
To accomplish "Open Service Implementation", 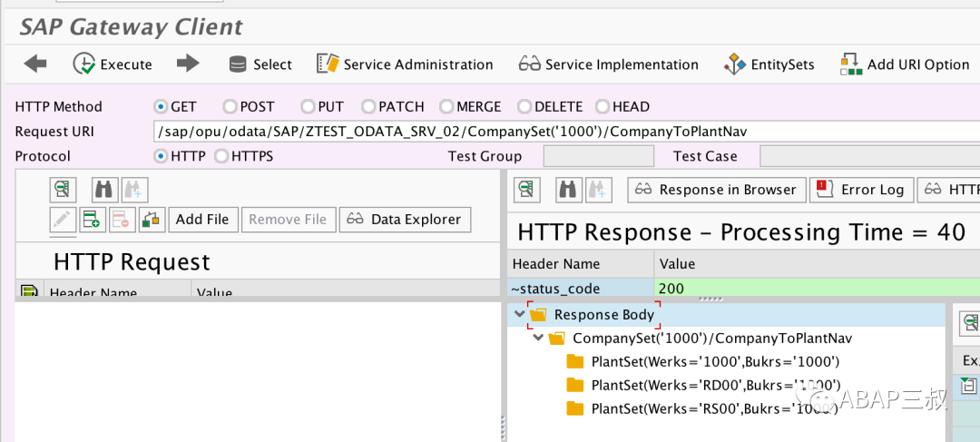I will click(x=608, y=64).
